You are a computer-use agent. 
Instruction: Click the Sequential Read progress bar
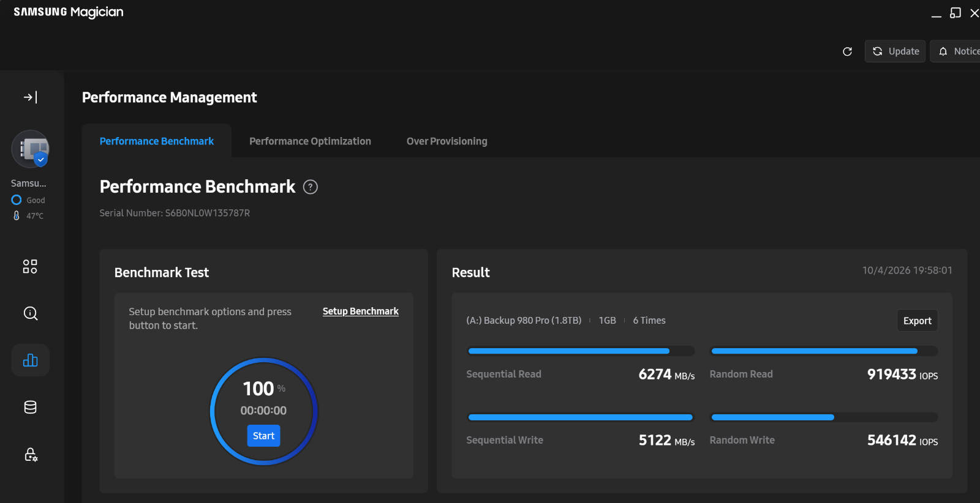coord(581,351)
